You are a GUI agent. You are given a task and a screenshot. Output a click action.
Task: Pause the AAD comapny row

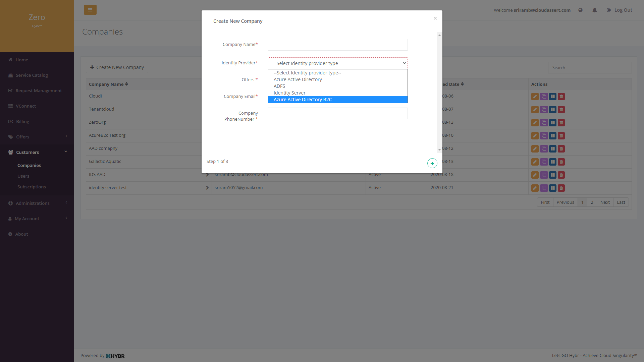click(x=552, y=149)
